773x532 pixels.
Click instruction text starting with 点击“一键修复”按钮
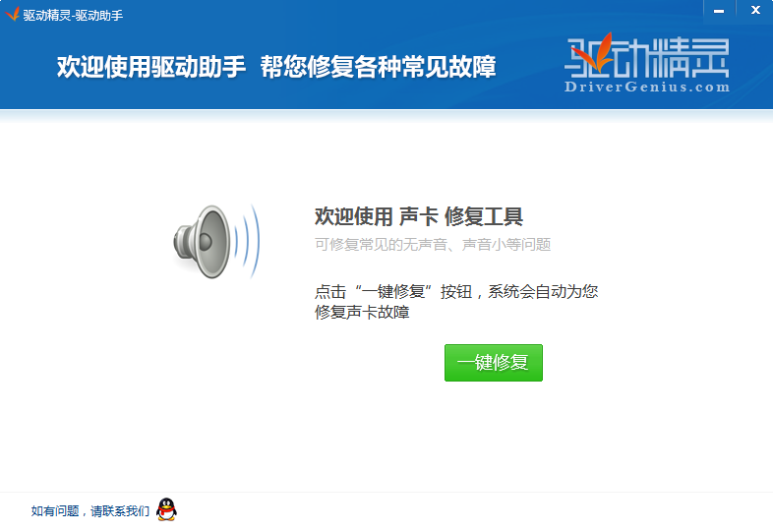pyautogui.click(x=456, y=291)
